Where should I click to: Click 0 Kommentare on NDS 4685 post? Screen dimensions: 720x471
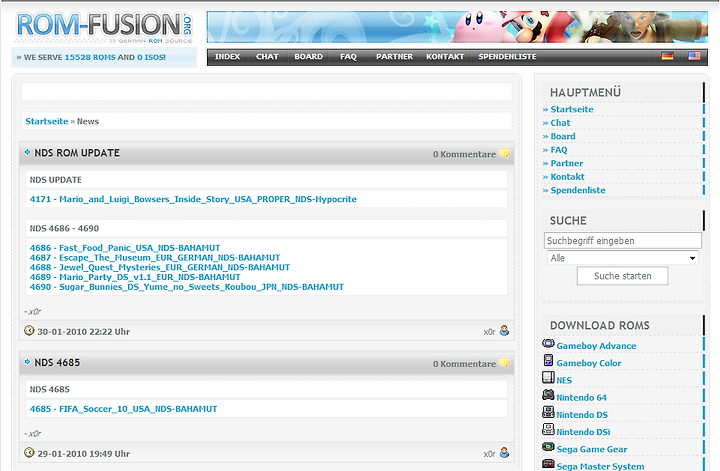464,364
